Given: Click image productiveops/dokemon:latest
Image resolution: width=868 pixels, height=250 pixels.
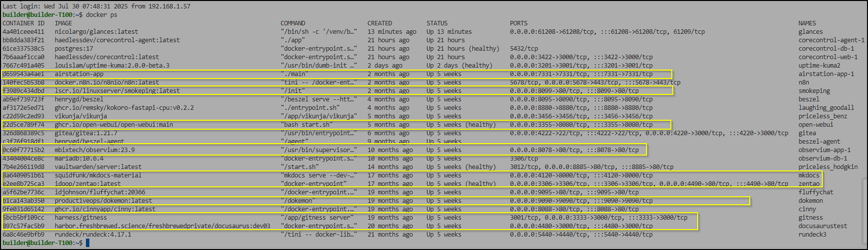Looking at the screenshot, I should coord(103,201).
